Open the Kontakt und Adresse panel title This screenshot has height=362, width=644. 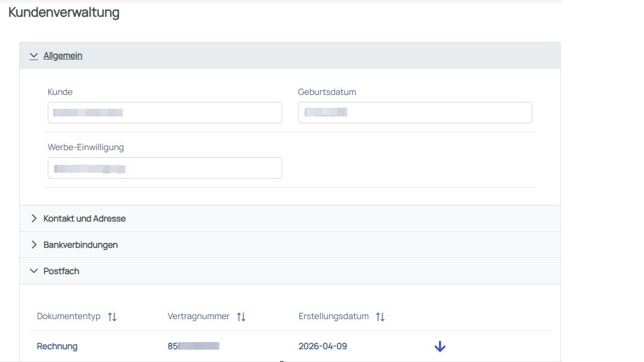(84, 219)
